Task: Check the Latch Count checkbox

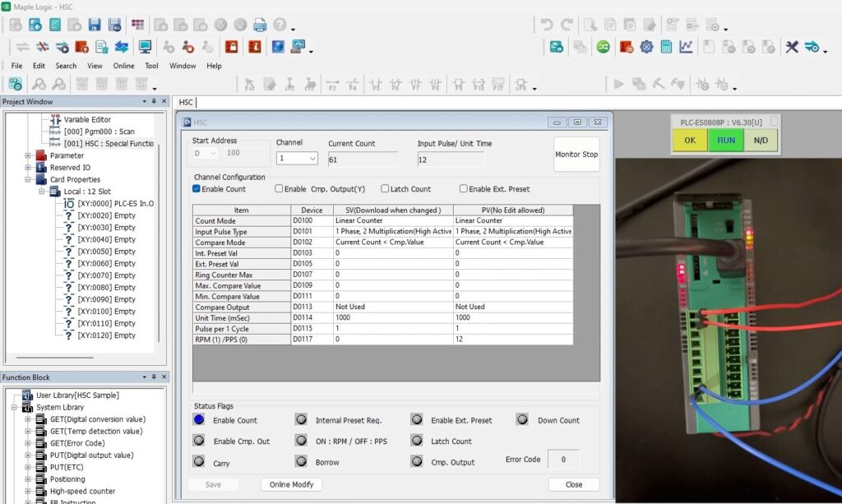Action: pos(385,189)
